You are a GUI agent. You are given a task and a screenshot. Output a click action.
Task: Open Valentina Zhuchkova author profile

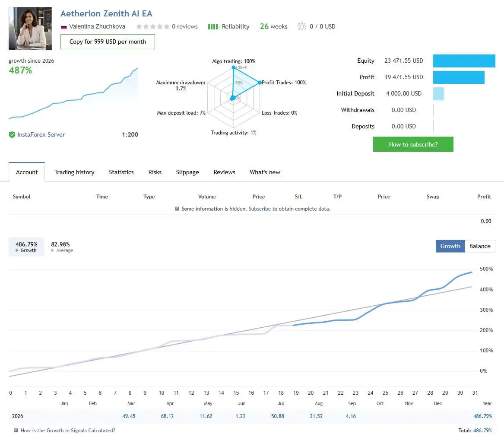pos(97,26)
